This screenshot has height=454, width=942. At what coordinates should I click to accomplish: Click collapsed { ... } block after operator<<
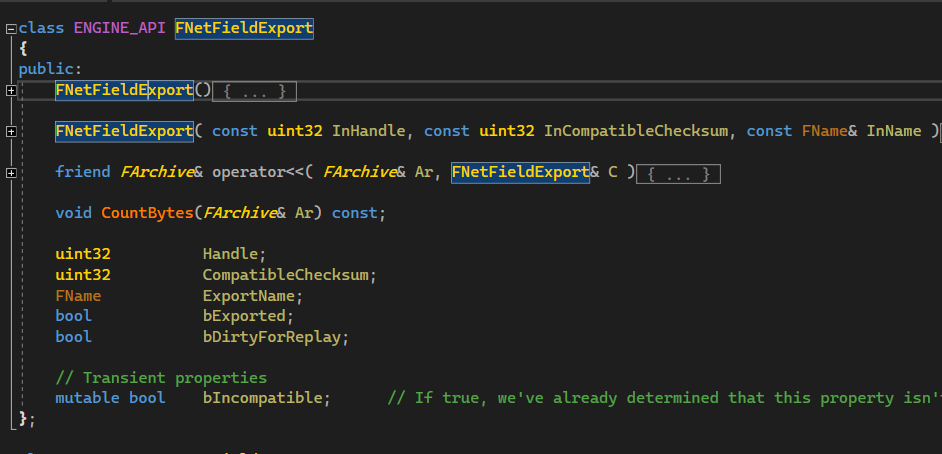tap(679, 173)
